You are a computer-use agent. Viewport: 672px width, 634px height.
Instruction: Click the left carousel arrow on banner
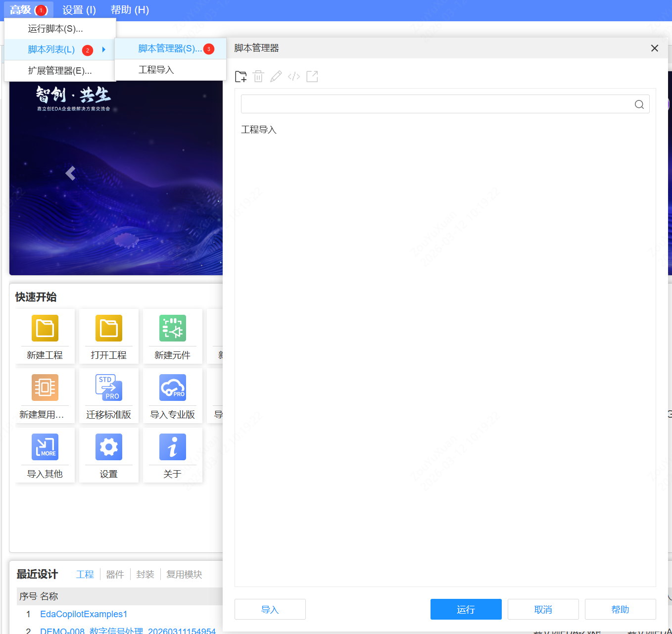pyautogui.click(x=70, y=173)
